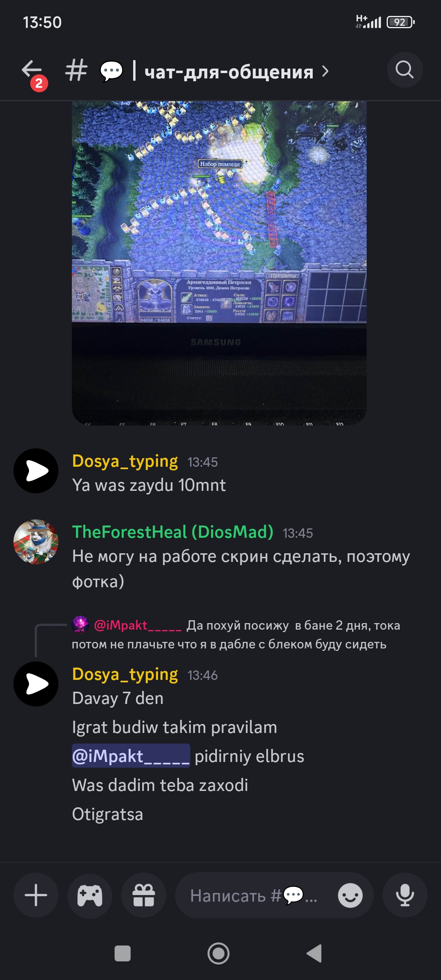Open the чат-для-общения channel title
The image size is (441, 980).
click(229, 72)
